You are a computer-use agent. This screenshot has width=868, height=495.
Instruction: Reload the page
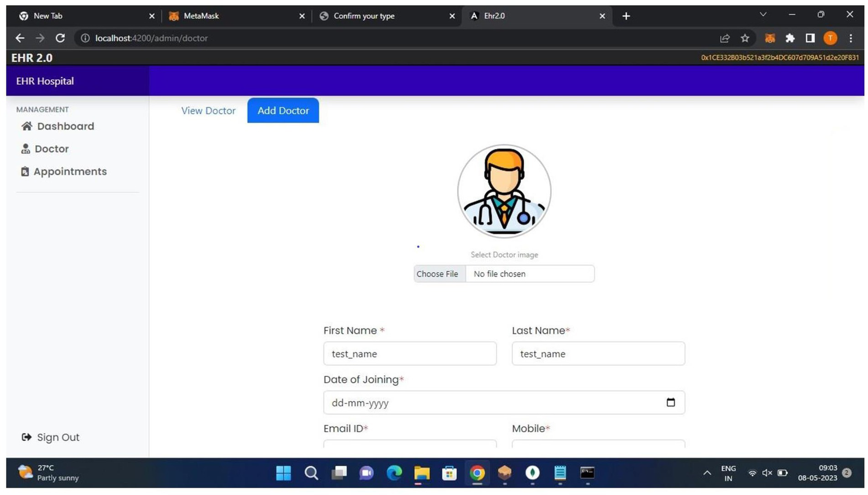pos(60,38)
